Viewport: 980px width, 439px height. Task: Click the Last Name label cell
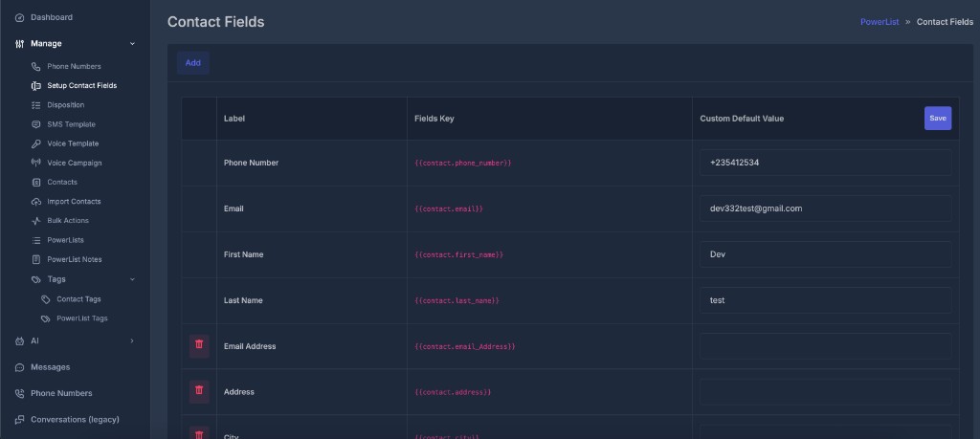tap(243, 300)
